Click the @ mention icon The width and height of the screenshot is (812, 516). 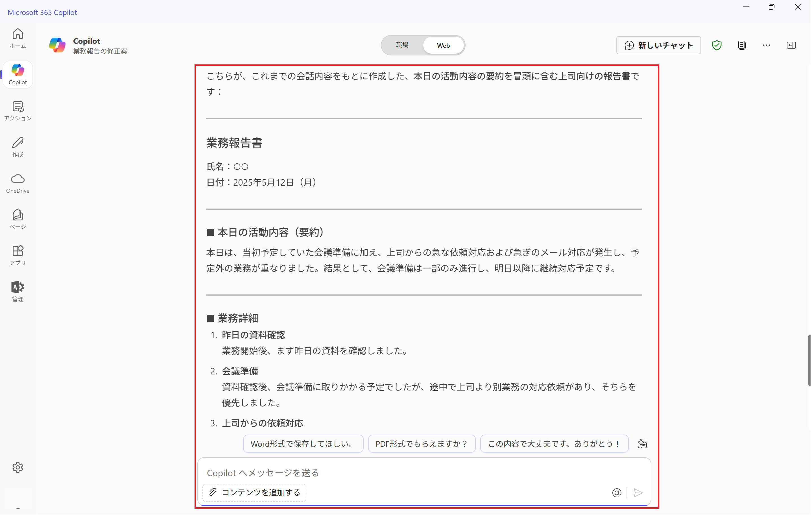(617, 493)
